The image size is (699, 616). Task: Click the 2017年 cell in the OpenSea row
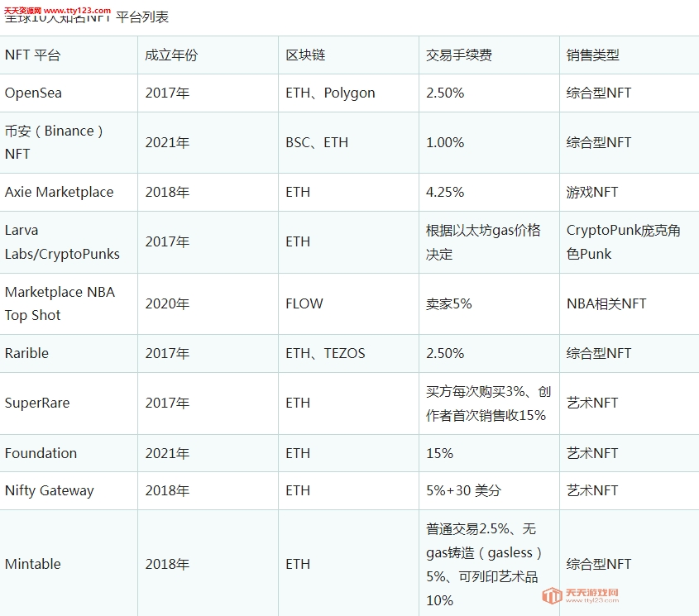[167, 93]
